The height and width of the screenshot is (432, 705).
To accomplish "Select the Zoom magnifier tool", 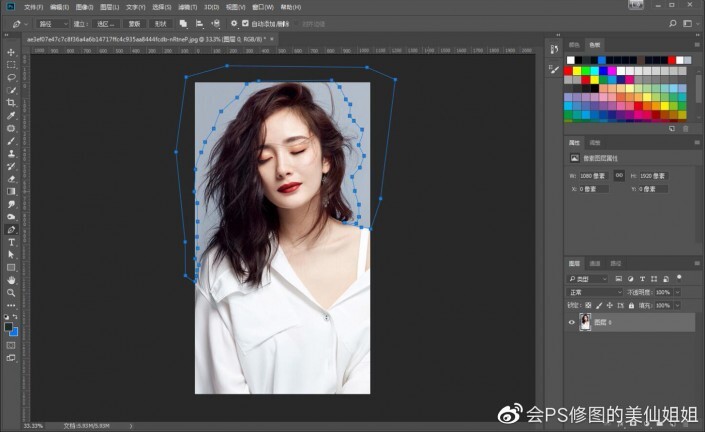I will [11, 293].
